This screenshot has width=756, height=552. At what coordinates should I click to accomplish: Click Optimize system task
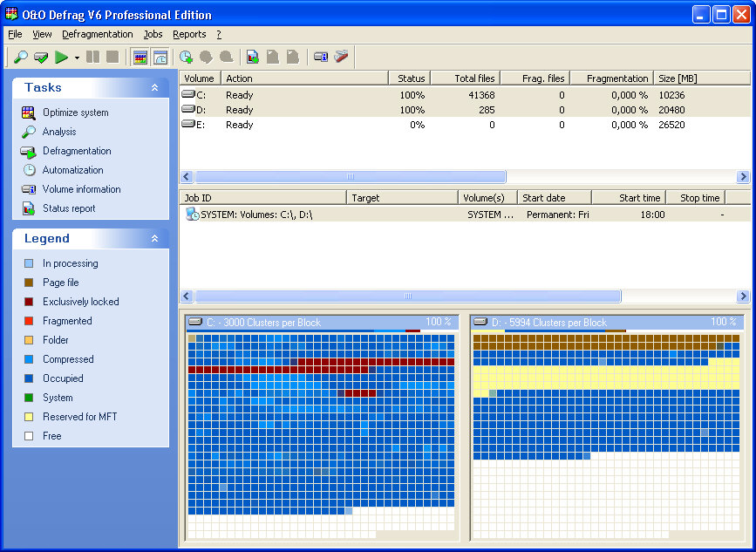click(76, 112)
